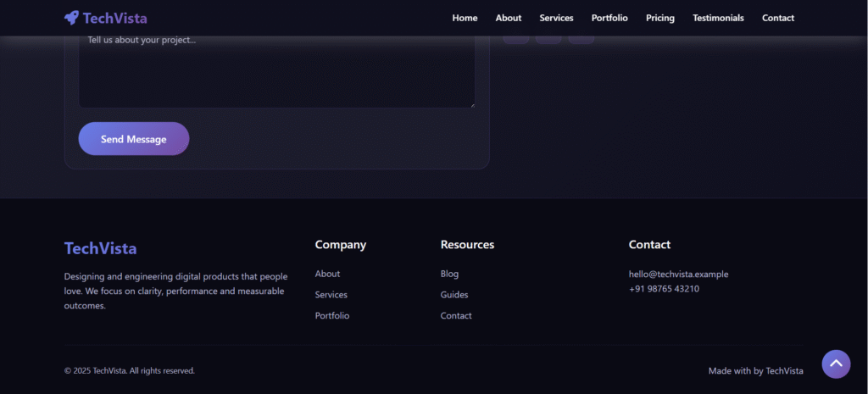Click the TechVista rocket logo icon

pos(72,18)
